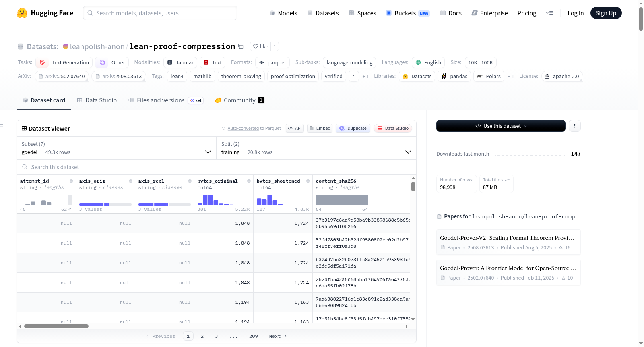Open Enterprise in the top navigation
Image resolution: width=644 pixels, height=347 pixels.
pyautogui.click(x=489, y=13)
